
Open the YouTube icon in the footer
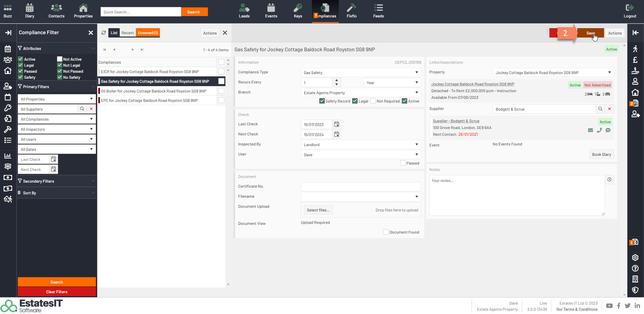(609, 306)
